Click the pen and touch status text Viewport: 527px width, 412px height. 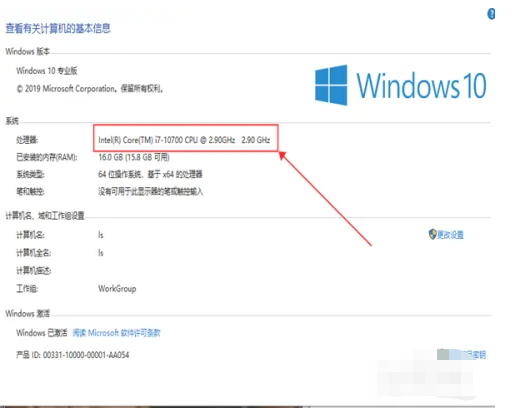tap(151, 192)
